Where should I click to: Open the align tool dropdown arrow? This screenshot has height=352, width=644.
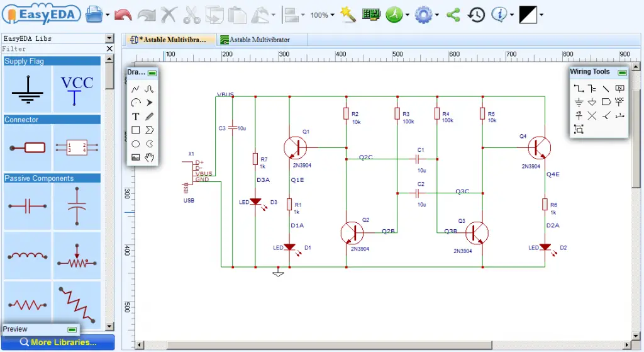[x=303, y=15]
